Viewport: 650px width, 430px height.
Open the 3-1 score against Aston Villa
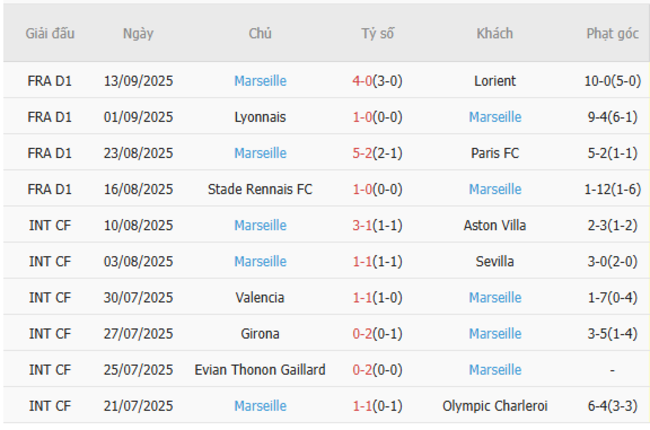click(363, 225)
